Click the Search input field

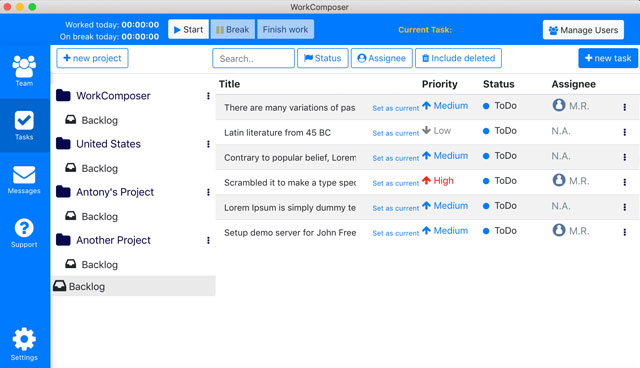(x=253, y=58)
